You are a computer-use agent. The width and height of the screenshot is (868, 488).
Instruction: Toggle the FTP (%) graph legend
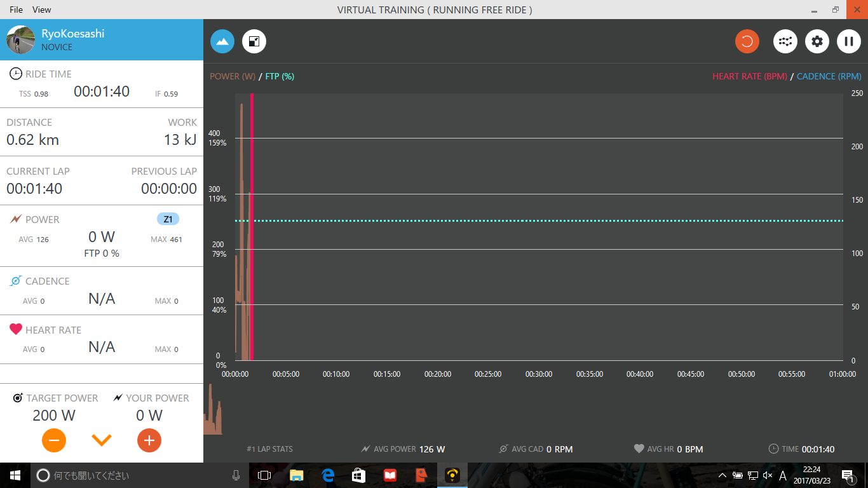(x=279, y=76)
